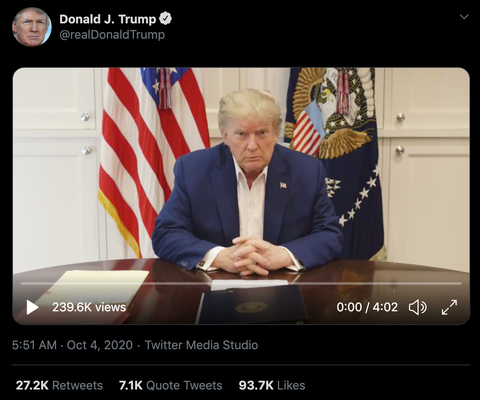
Task: View the 93.7K Likes list
Action: click(x=272, y=385)
